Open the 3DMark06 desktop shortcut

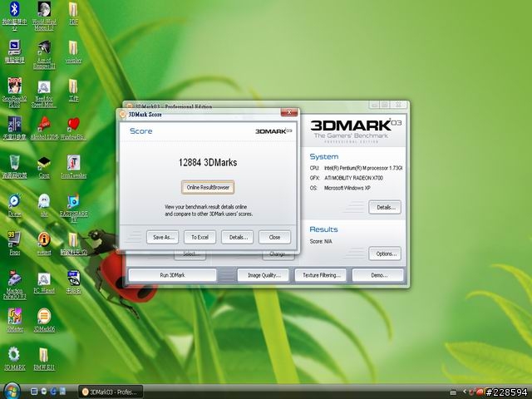pyautogui.click(x=44, y=320)
